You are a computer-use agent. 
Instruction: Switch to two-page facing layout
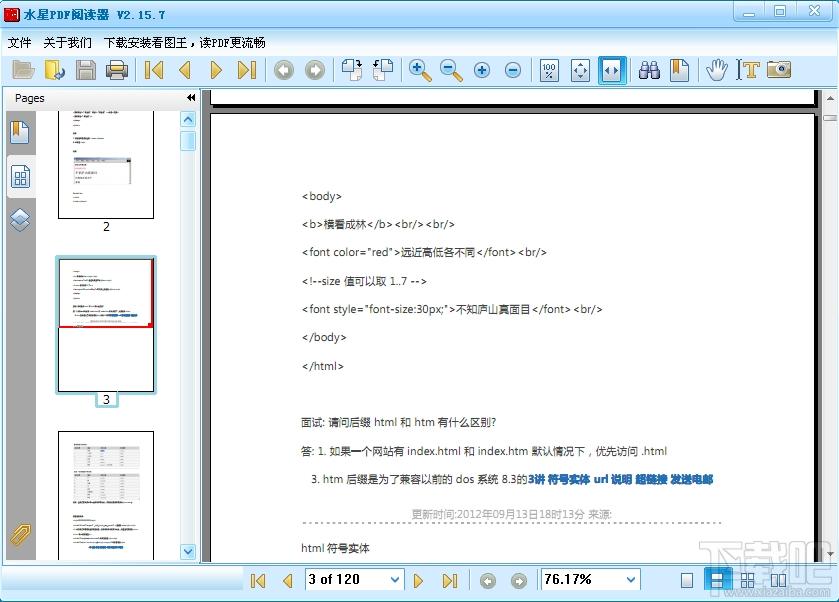(x=779, y=581)
